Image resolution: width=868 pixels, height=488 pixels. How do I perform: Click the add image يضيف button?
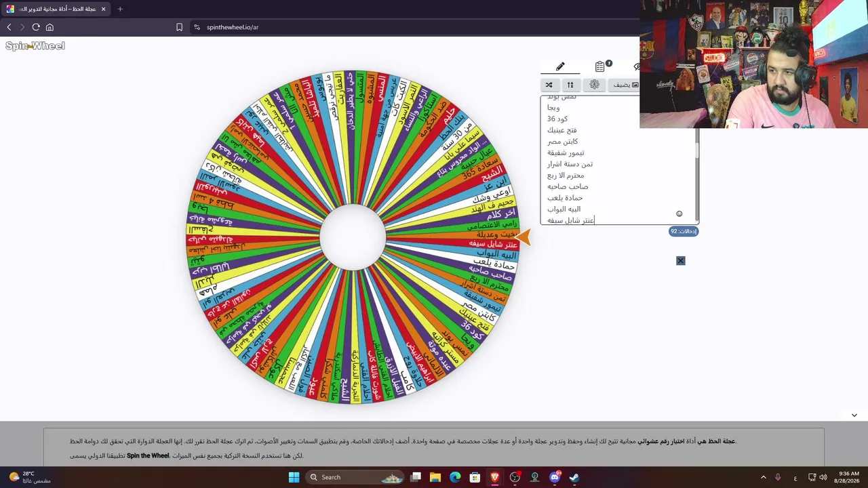pyautogui.click(x=625, y=85)
